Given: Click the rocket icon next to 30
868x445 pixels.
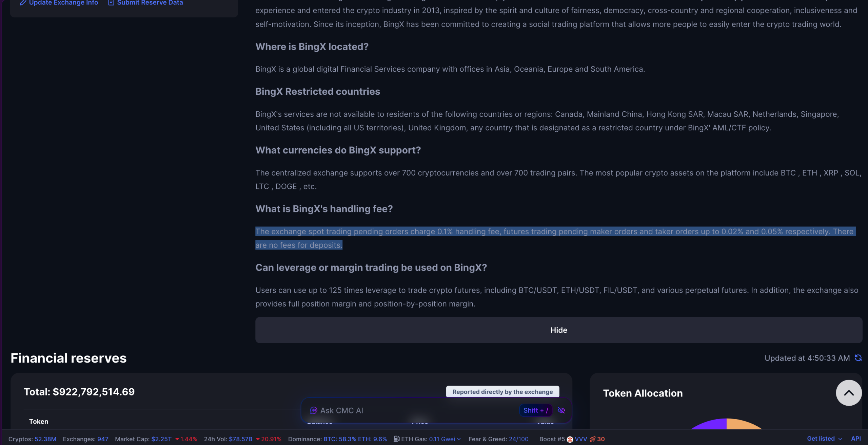Looking at the screenshot, I should tap(593, 439).
